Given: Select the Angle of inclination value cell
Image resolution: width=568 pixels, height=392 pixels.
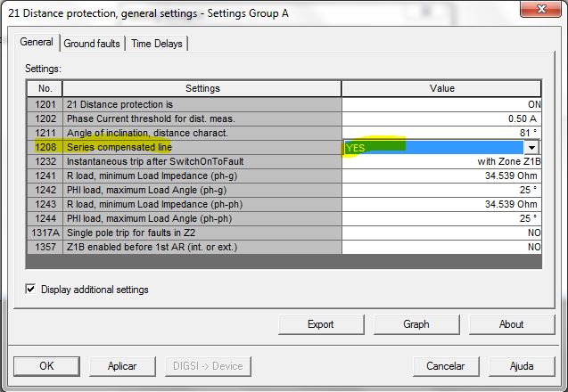Looking at the screenshot, I should pyautogui.click(x=441, y=133).
